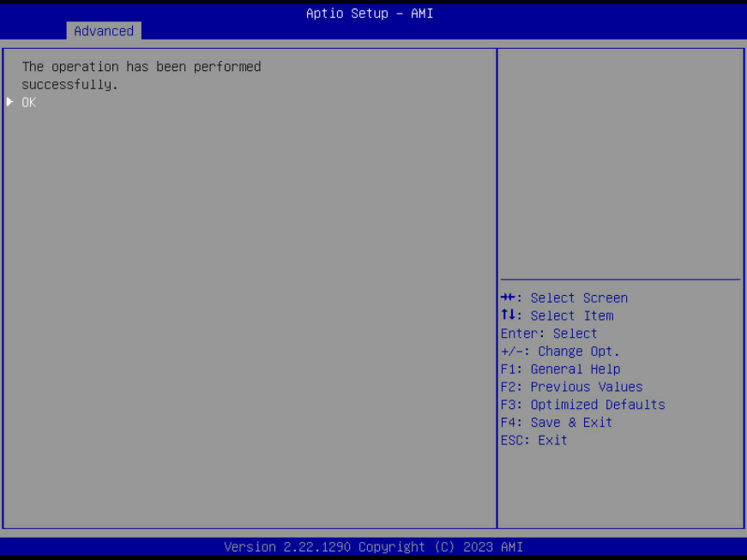The image size is (747, 560).
Task: Click the empty help description panel
Action: click(x=620, y=163)
